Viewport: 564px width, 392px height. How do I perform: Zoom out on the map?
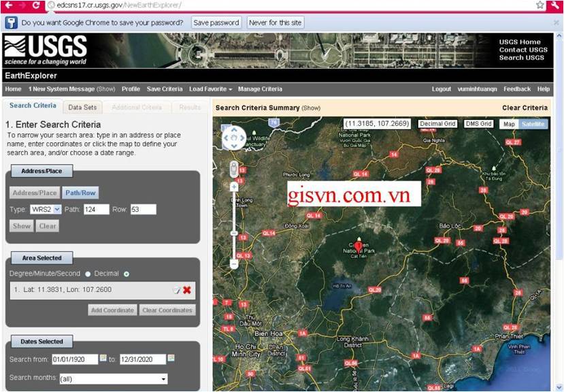point(234,264)
